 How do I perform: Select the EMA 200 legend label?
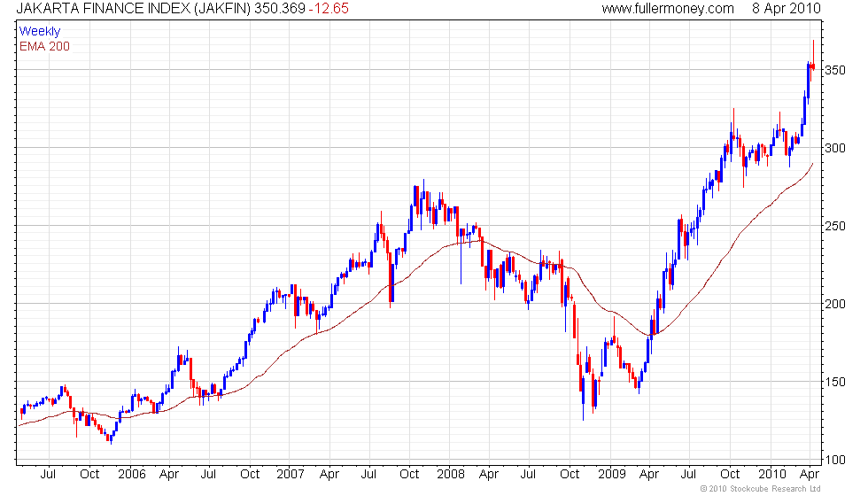(x=44, y=46)
